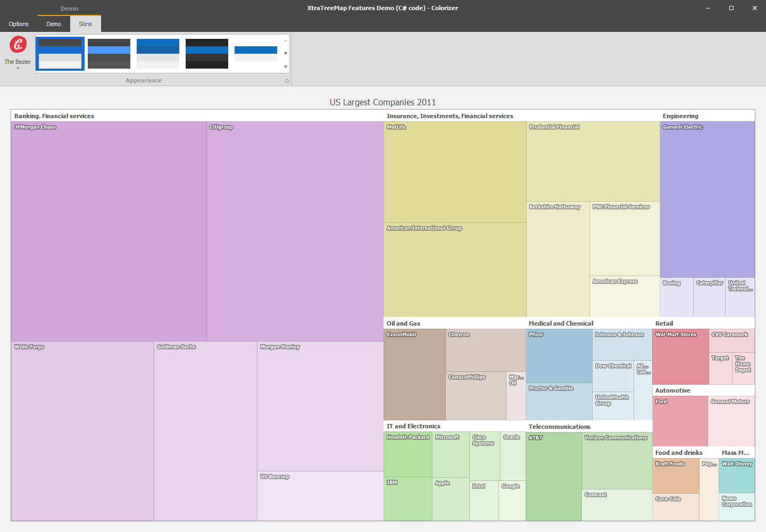This screenshot has height=532, width=766.
Task: Open the Options menu
Action: coord(19,24)
